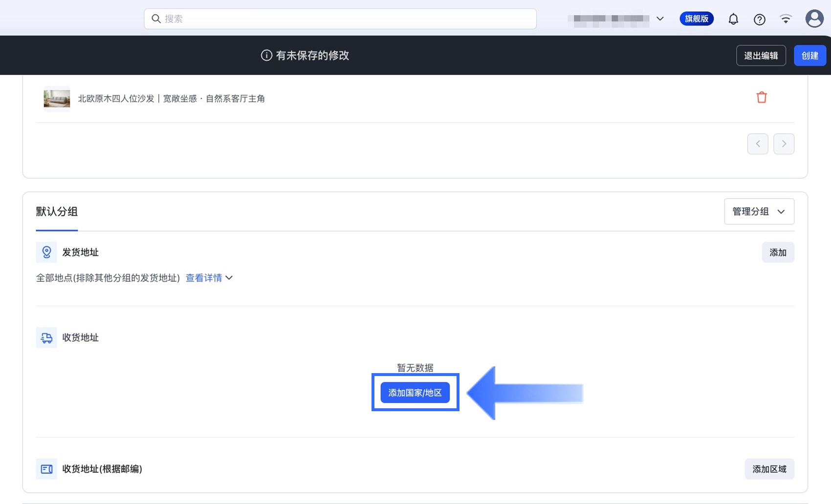The height and width of the screenshot is (504, 831).
Task: Open the notifications bell
Action: coord(733,19)
